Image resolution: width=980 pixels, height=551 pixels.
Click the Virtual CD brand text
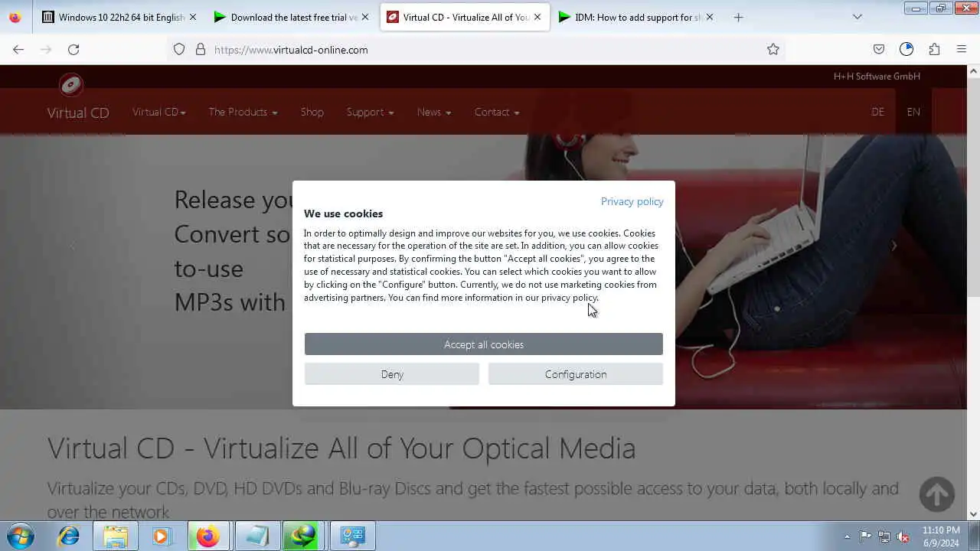click(78, 112)
